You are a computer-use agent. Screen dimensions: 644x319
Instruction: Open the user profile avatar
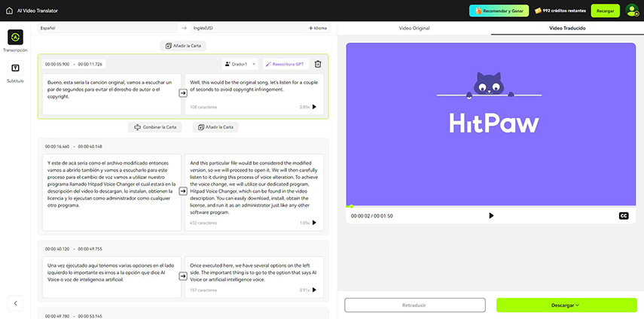tap(631, 11)
